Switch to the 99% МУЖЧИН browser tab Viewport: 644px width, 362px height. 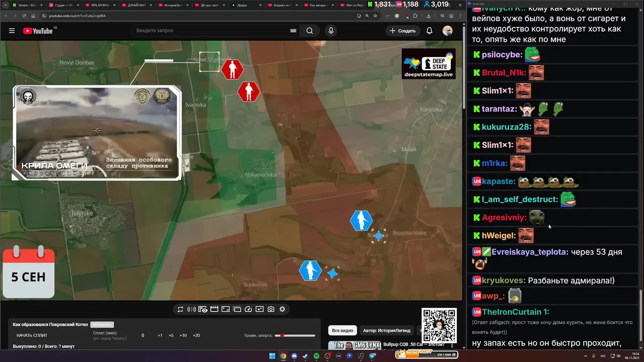tap(100, 5)
